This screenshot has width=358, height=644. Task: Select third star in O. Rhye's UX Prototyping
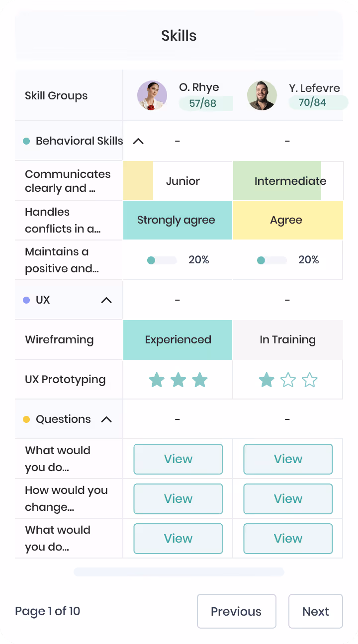(x=200, y=380)
